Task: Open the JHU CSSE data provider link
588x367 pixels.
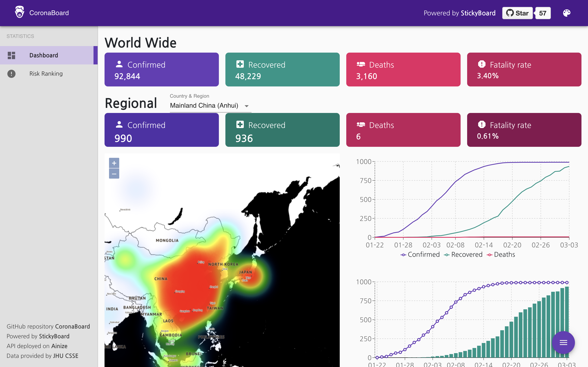Action: (x=66, y=356)
